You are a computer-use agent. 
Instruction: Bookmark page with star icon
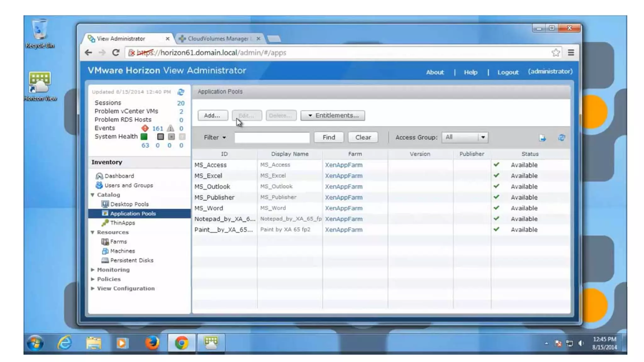[556, 52]
